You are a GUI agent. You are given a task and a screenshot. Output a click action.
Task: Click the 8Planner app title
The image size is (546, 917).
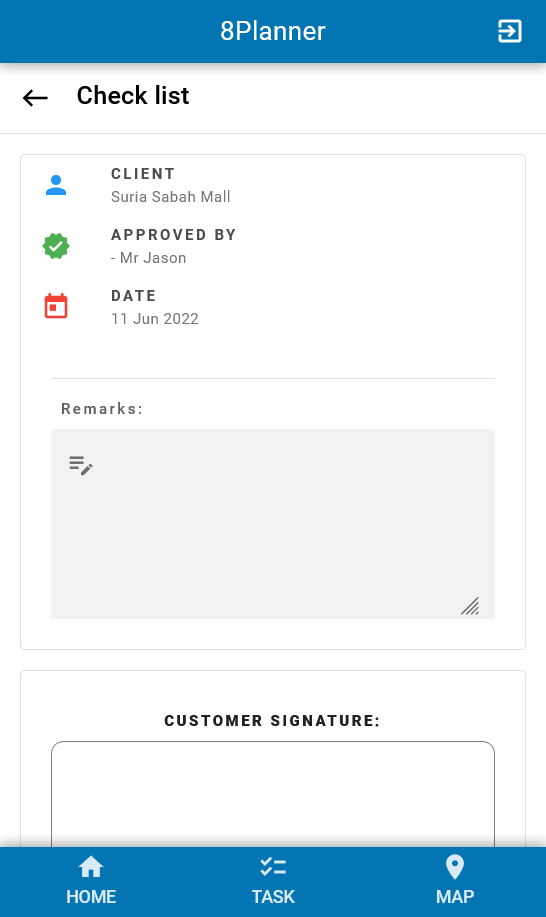click(272, 31)
